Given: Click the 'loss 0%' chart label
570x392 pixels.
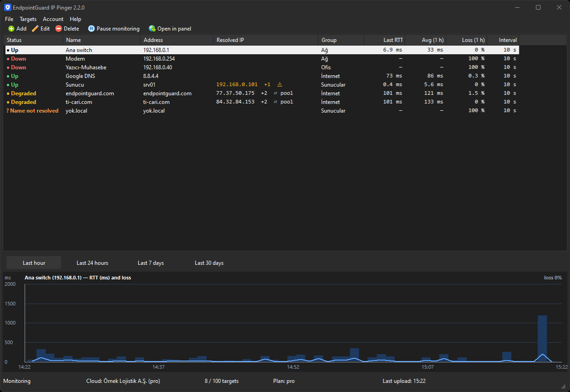Looking at the screenshot, I should [x=553, y=278].
